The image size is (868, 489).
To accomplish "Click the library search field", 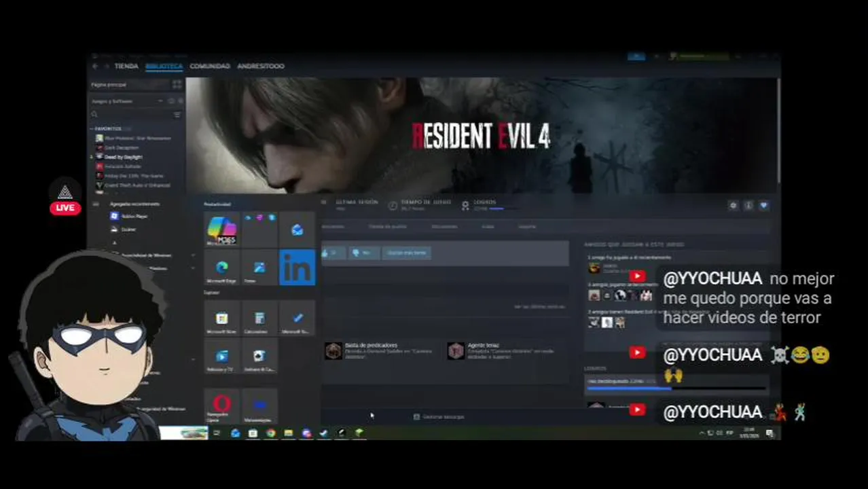I will point(130,115).
